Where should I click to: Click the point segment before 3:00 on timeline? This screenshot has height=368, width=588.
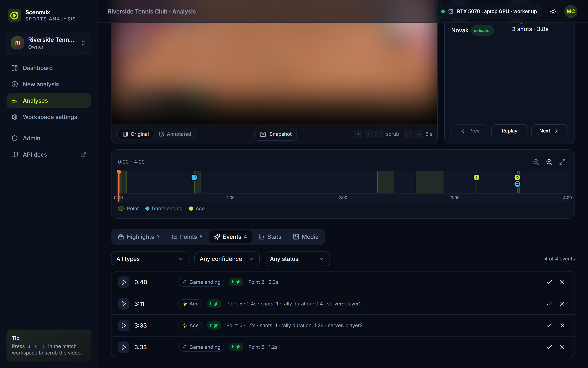(x=429, y=182)
